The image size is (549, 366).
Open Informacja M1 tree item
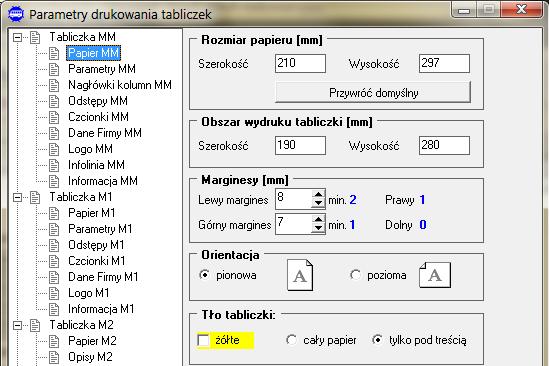coord(101,309)
